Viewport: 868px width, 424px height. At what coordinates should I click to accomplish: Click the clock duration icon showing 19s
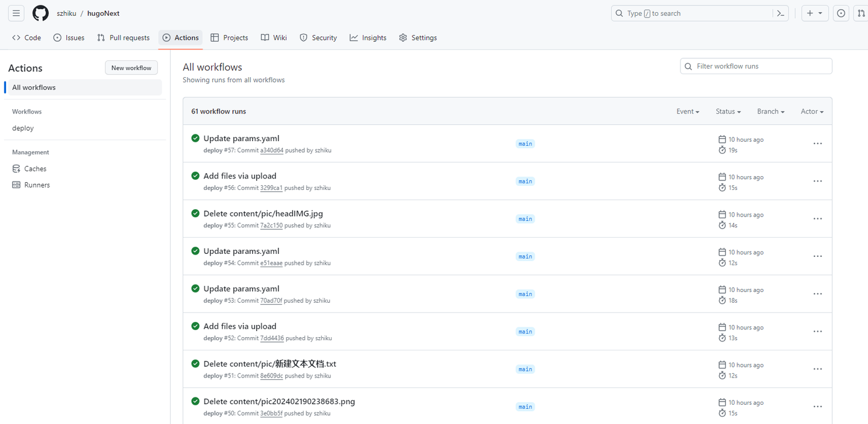(722, 150)
